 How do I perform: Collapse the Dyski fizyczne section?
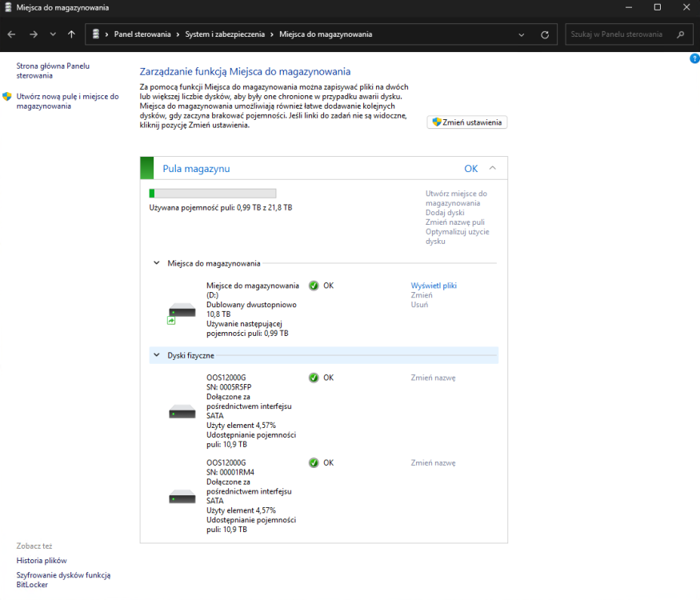pos(157,355)
